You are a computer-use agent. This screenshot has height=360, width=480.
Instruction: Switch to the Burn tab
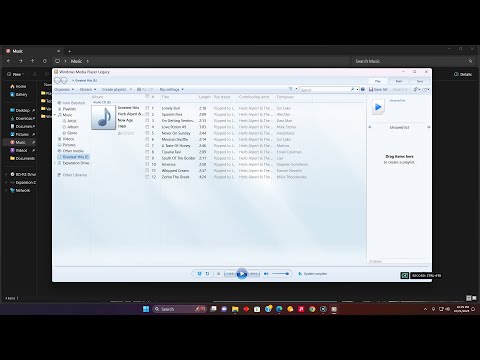[399, 81]
